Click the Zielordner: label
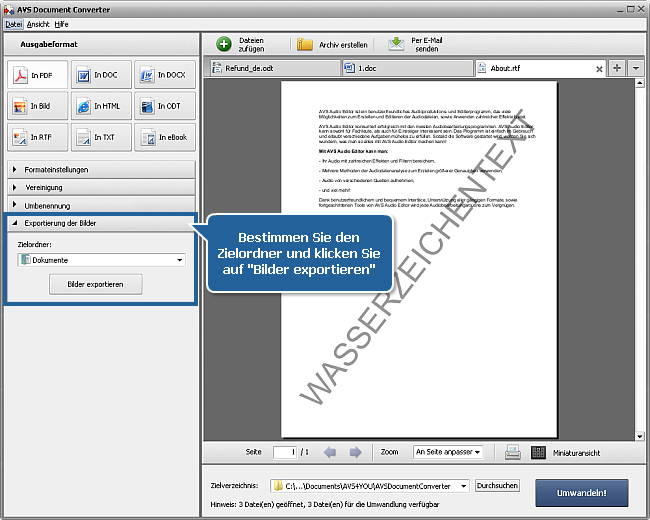Screen dimensions: 650x520 34,245
